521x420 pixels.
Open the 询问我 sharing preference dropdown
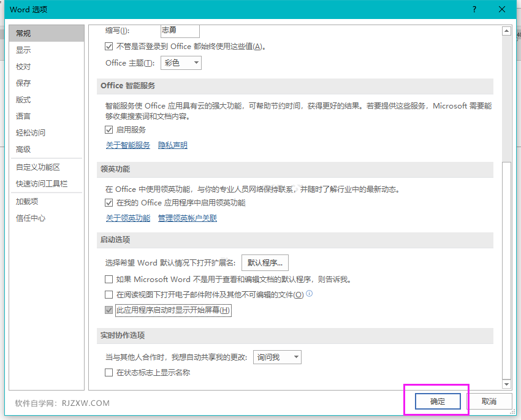[277, 357]
